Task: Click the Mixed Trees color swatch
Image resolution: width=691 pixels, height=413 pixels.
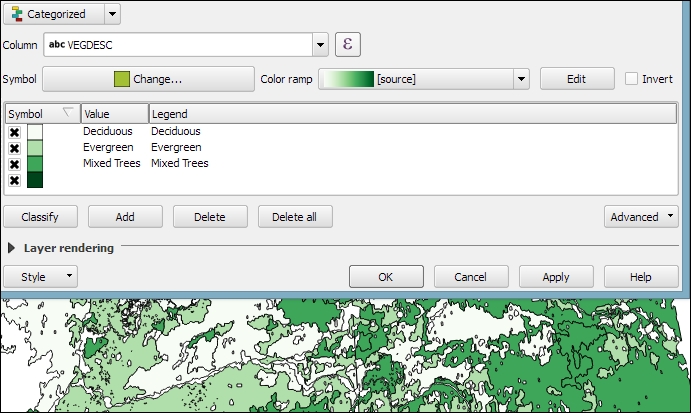Action: [35, 164]
